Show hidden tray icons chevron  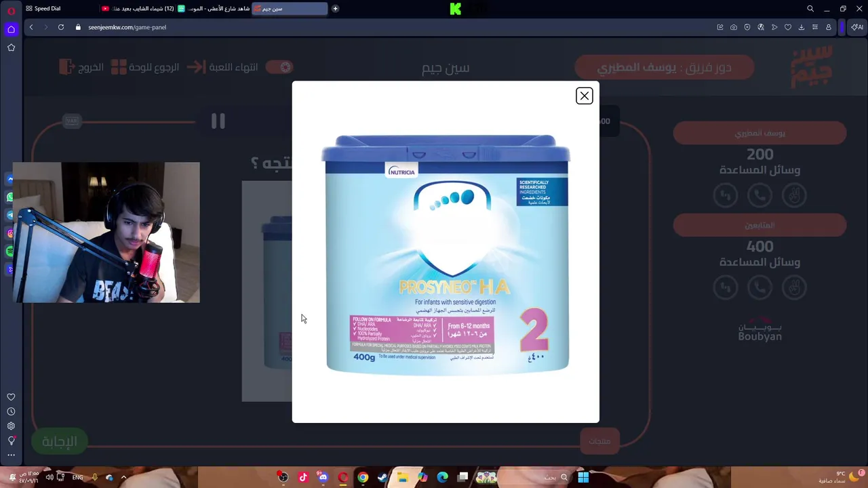pyautogui.click(x=123, y=477)
